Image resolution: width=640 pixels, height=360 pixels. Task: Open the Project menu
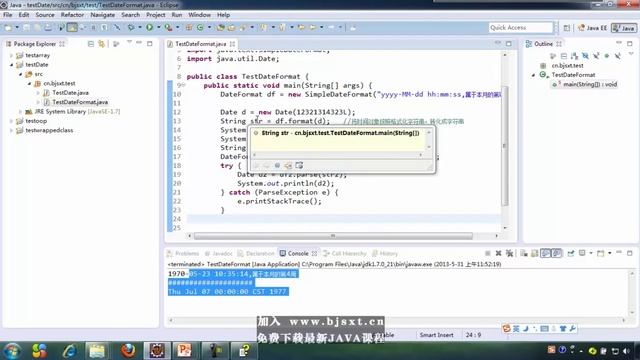156,15
